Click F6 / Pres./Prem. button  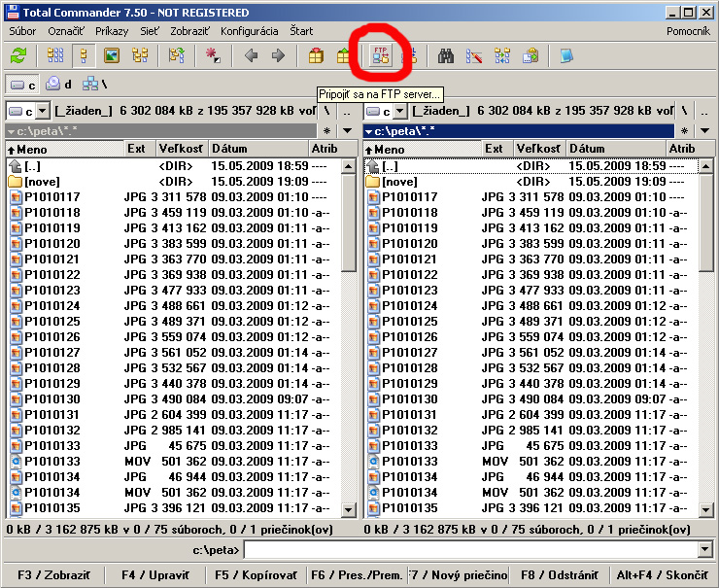[357, 575]
